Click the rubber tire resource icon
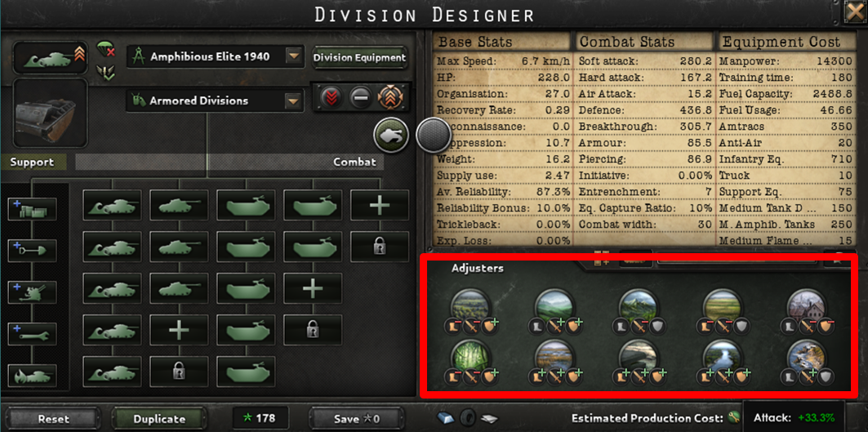This screenshot has height=432, width=868. pyautogui.click(x=465, y=418)
